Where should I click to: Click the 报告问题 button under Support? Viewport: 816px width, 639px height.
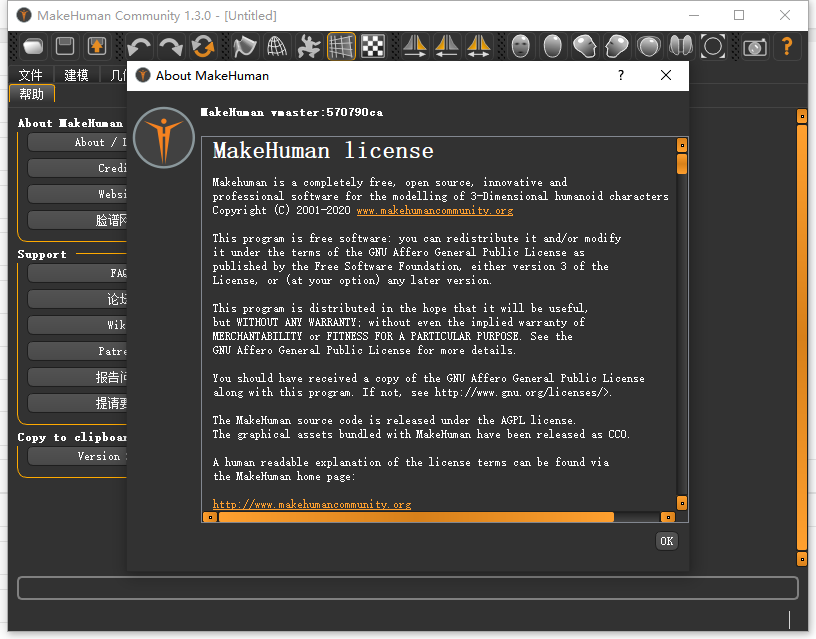click(77, 377)
